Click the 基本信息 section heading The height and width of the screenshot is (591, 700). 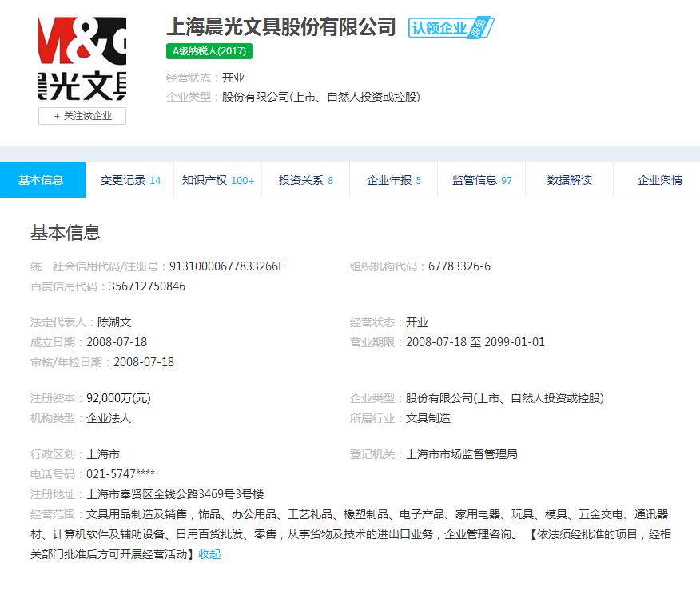66,233
